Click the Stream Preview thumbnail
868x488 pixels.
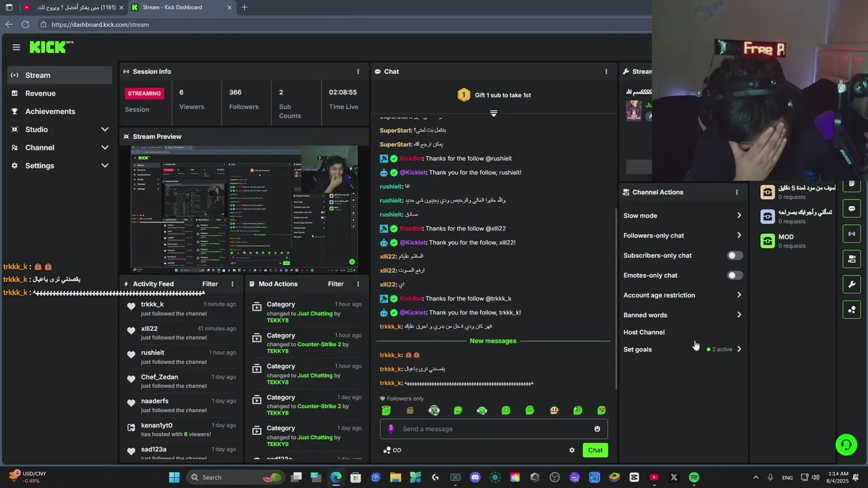click(x=244, y=209)
